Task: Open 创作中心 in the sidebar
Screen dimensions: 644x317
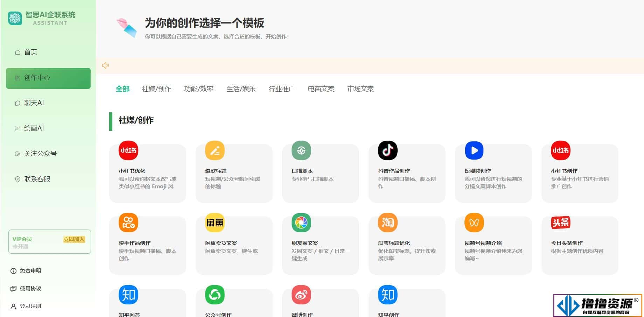Action: (48, 78)
